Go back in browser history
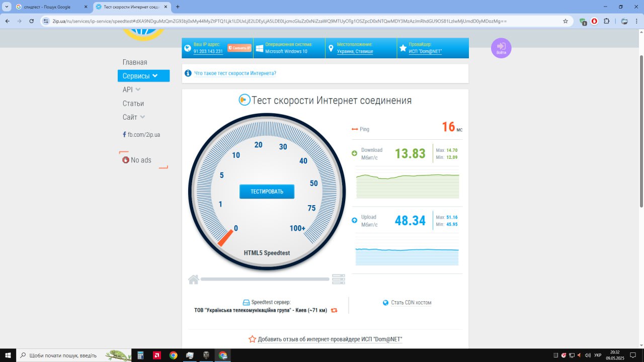This screenshot has width=644, height=362. pos(7,21)
